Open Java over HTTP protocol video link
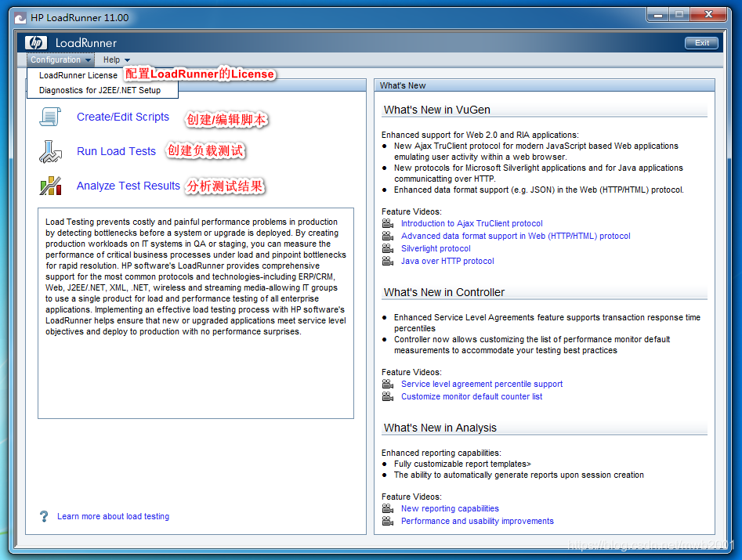 447,261
